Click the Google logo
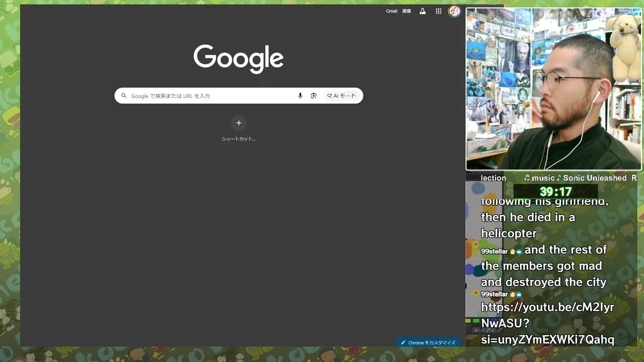Screen dimensions: 644x362 click(x=238, y=59)
